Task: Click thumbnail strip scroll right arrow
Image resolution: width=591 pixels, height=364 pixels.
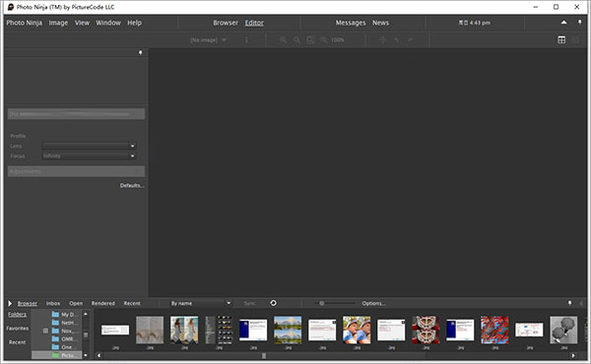Action: (573, 355)
